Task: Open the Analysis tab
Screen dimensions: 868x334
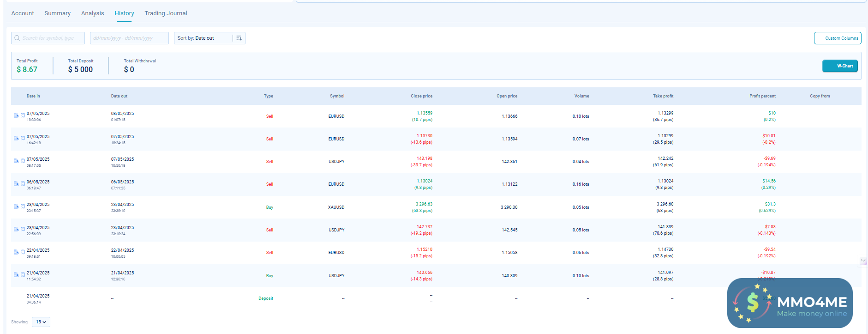Action: coord(92,13)
